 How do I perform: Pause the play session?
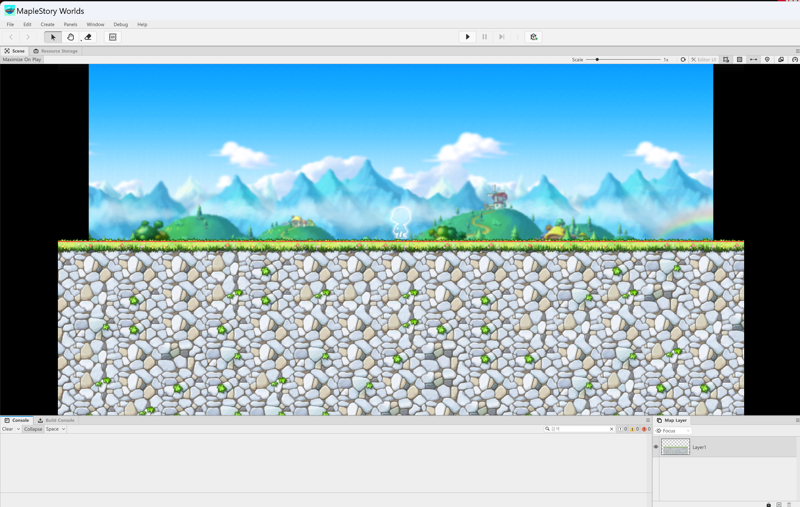pos(485,37)
